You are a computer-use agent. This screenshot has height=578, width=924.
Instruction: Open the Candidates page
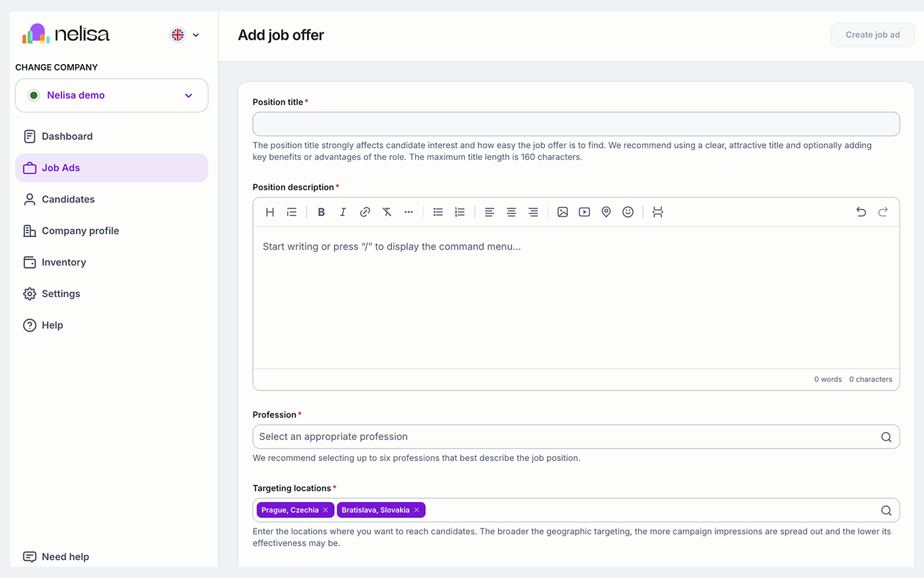pyautogui.click(x=112, y=199)
